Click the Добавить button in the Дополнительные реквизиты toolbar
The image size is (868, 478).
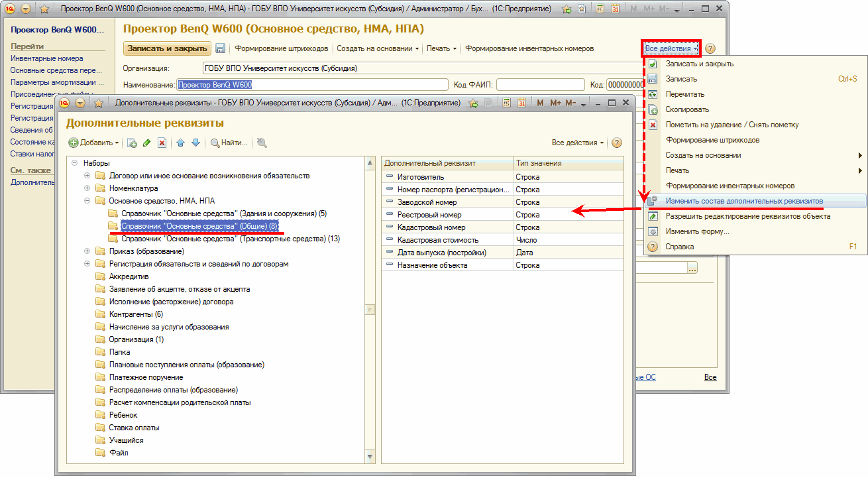tap(93, 143)
